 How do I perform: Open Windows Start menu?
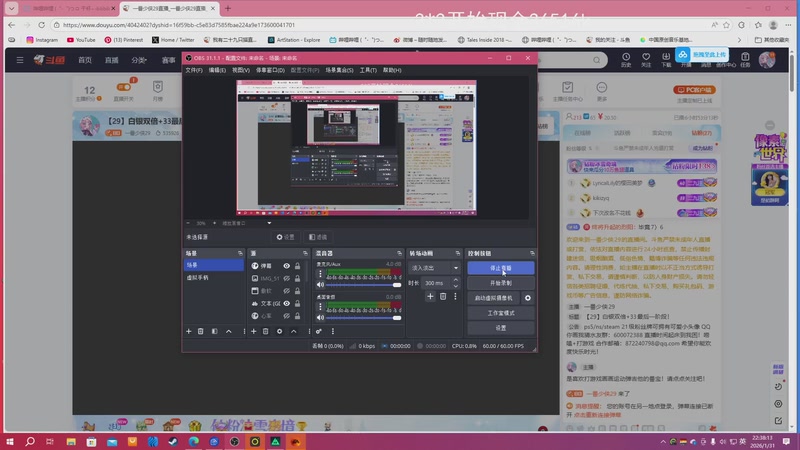(9, 441)
